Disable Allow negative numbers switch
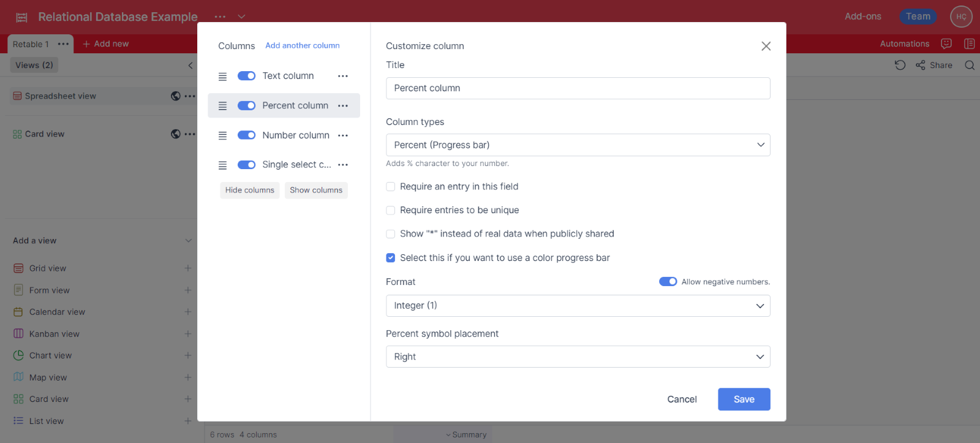 668,282
